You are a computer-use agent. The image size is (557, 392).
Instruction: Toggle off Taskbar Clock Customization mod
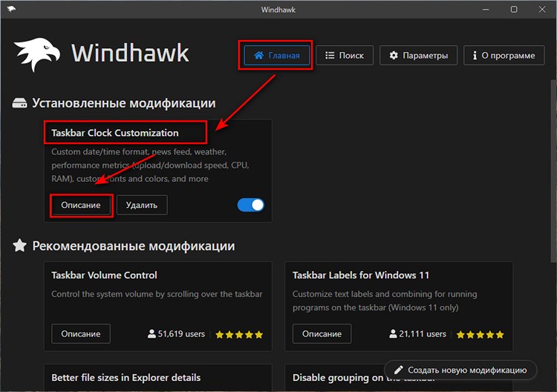click(251, 205)
